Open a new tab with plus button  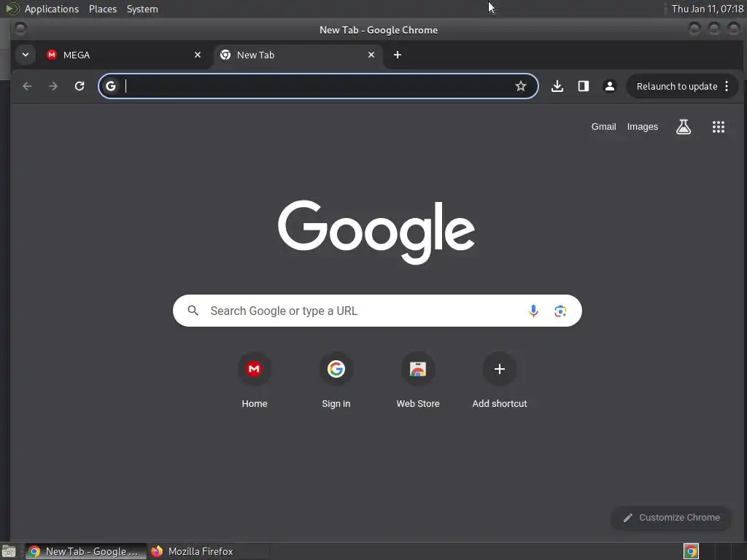(398, 55)
